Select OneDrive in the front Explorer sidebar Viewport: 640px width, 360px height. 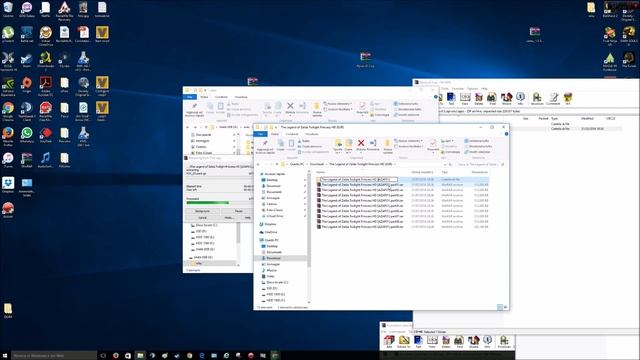pyautogui.click(x=271, y=232)
